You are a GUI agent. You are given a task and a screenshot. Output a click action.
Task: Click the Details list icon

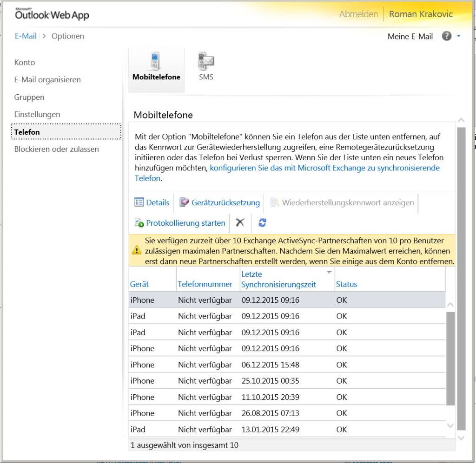click(139, 202)
